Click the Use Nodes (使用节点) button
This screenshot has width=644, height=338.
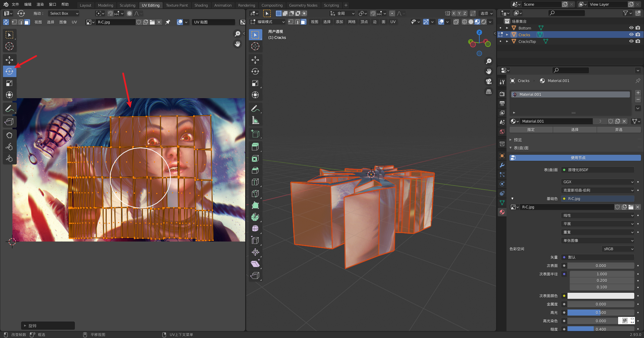pos(575,158)
